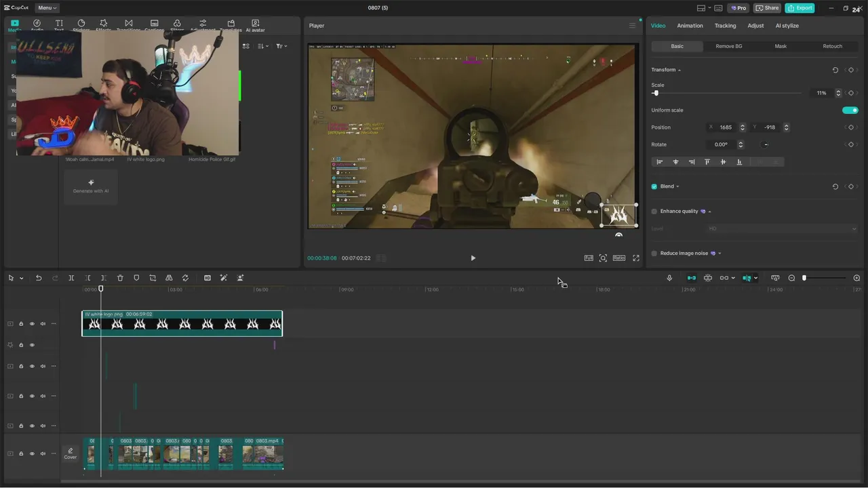
Task: Align the clip to the left edge
Action: click(x=660, y=162)
